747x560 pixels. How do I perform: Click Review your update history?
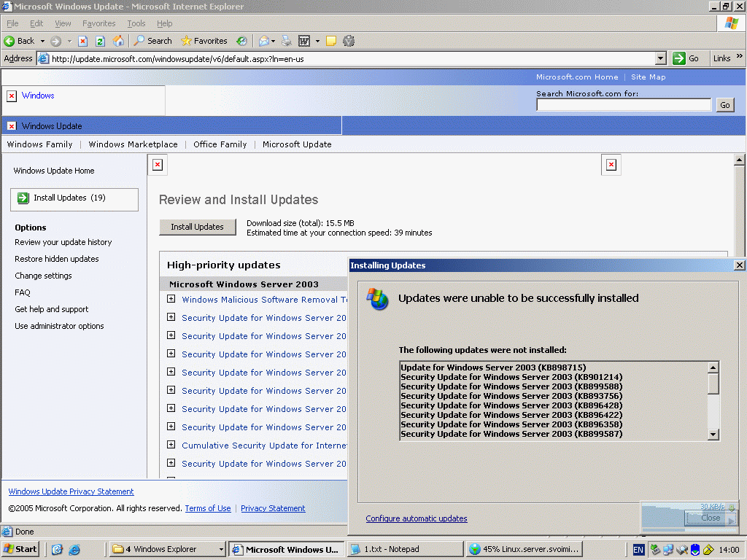tap(63, 242)
